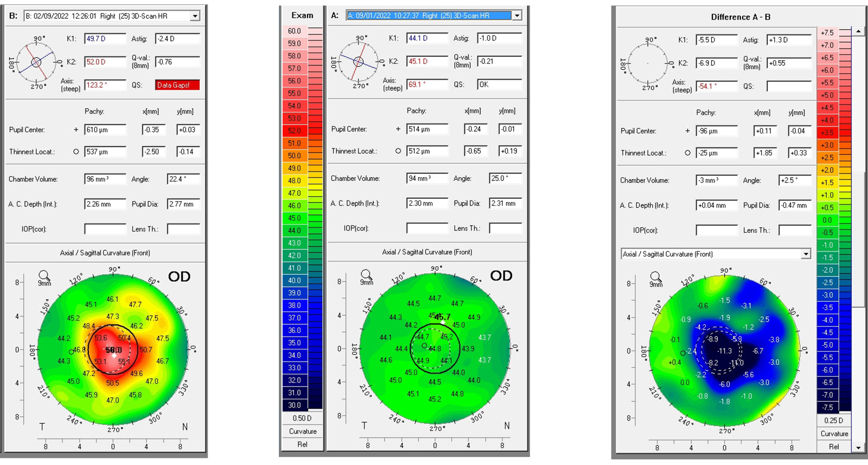
Task: Click the 9mm magnifier on the Difference map
Action: tap(655, 279)
